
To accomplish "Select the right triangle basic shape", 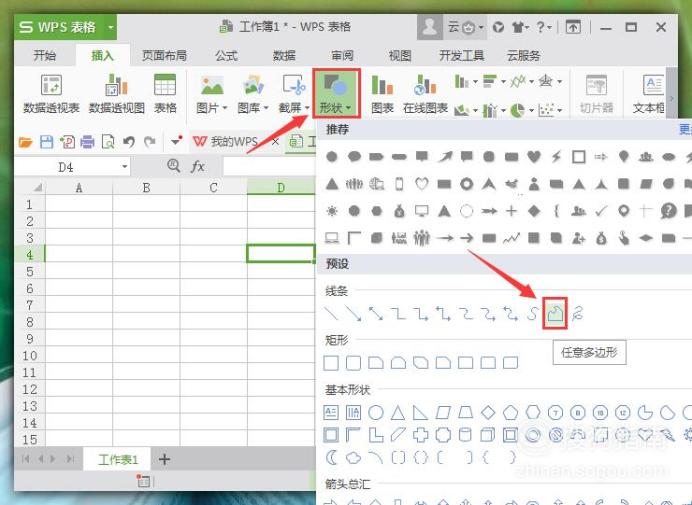I will (x=420, y=413).
